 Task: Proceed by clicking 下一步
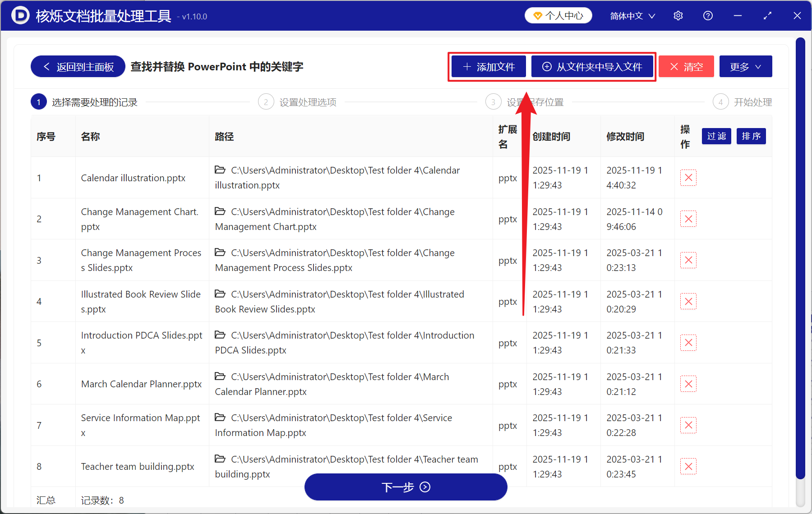coord(406,487)
